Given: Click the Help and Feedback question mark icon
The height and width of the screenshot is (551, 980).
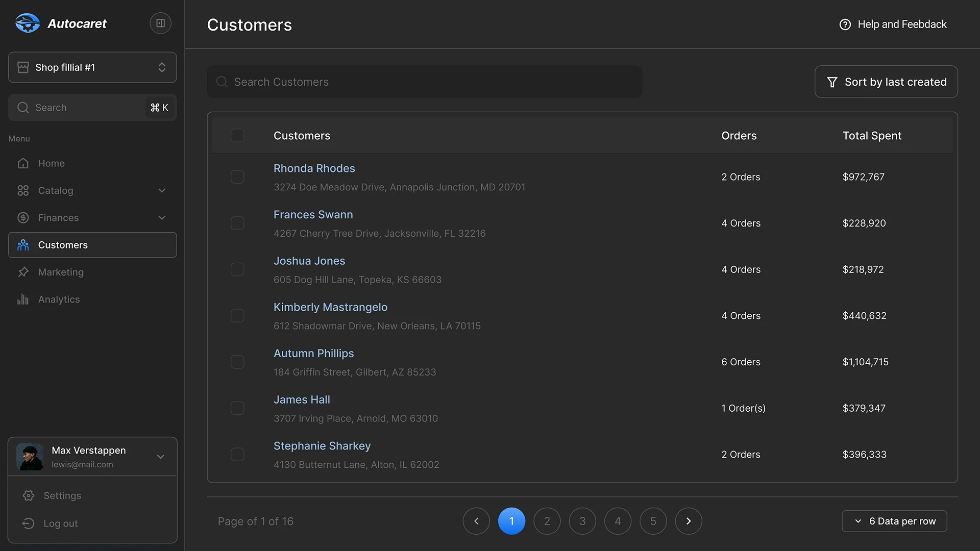Looking at the screenshot, I should click(x=845, y=24).
